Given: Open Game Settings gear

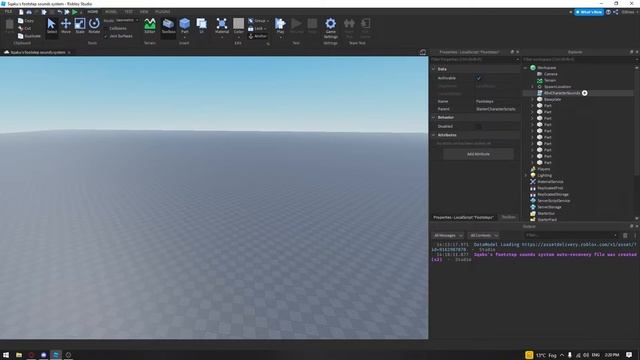Looking at the screenshot, I should coord(331,28).
